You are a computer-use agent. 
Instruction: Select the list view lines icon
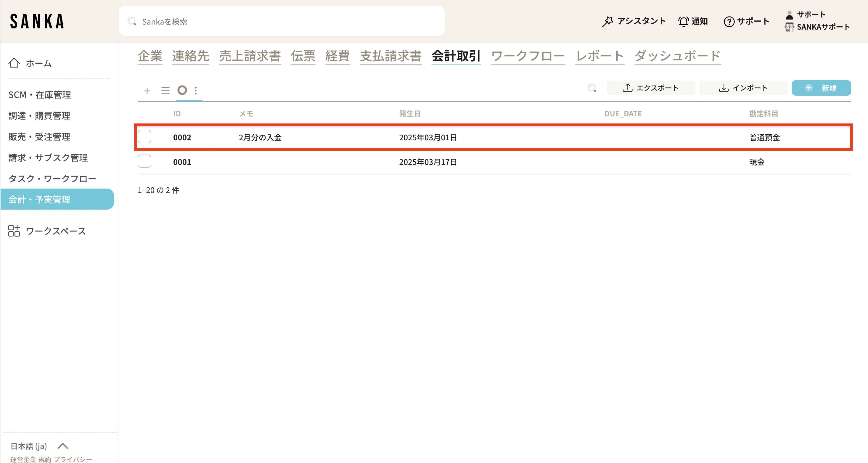pyautogui.click(x=165, y=90)
